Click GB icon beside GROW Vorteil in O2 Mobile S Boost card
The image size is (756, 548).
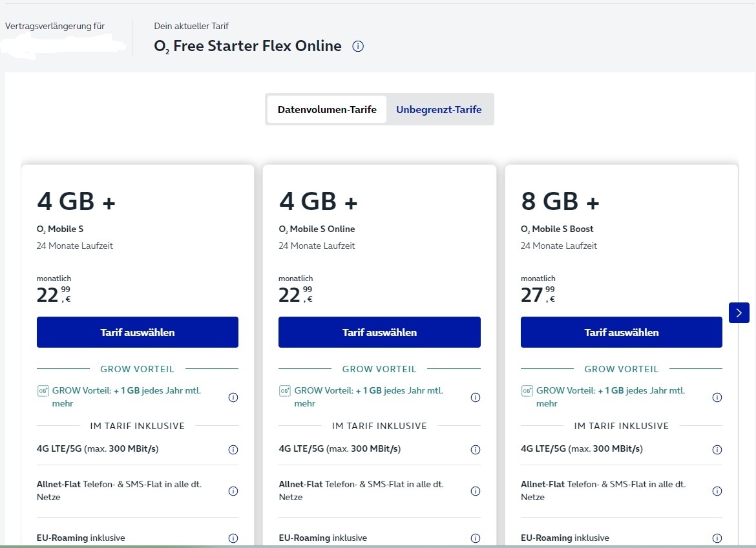click(x=527, y=391)
